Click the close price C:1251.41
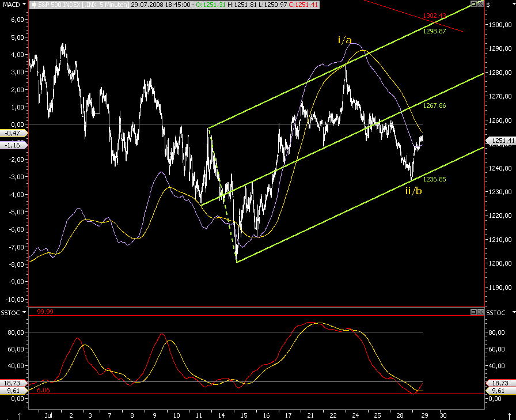The width and height of the screenshot is (516, 420). click(x=303, y=5)
